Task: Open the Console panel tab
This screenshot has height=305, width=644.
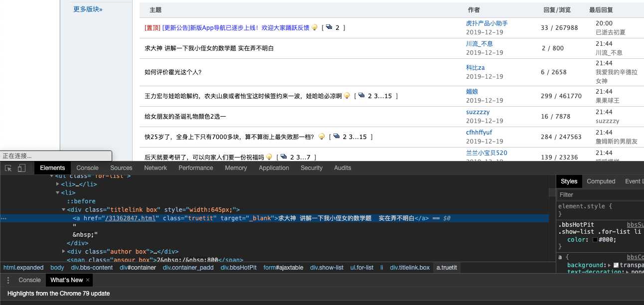Action: coord(88,168)
